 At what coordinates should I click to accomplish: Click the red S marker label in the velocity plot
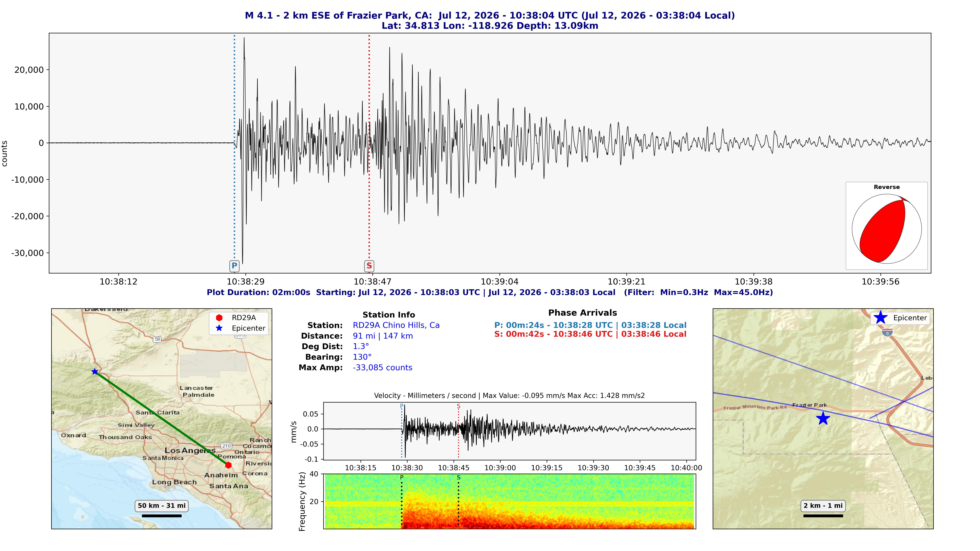tap(458, 406)
